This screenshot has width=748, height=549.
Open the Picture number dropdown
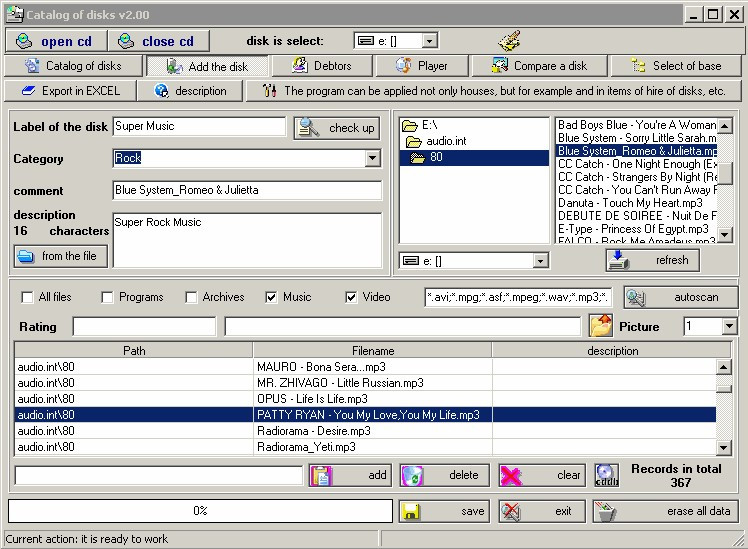point(729,326)
